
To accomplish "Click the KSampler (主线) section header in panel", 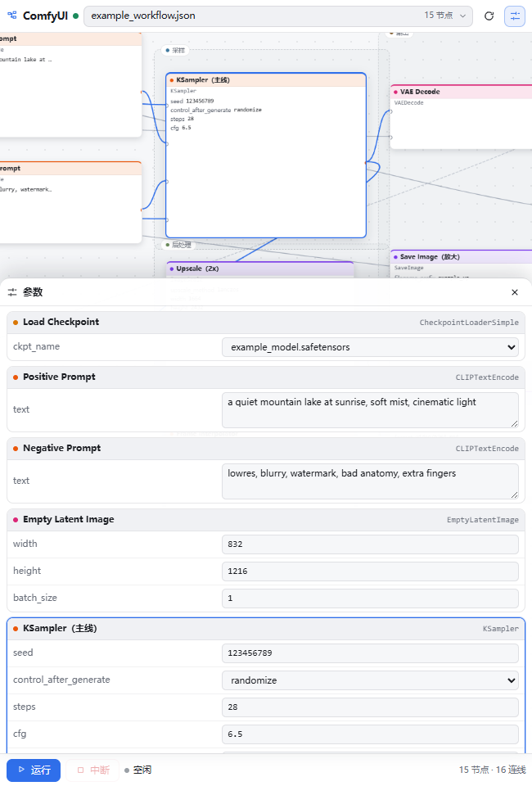I will click(266, 629).
